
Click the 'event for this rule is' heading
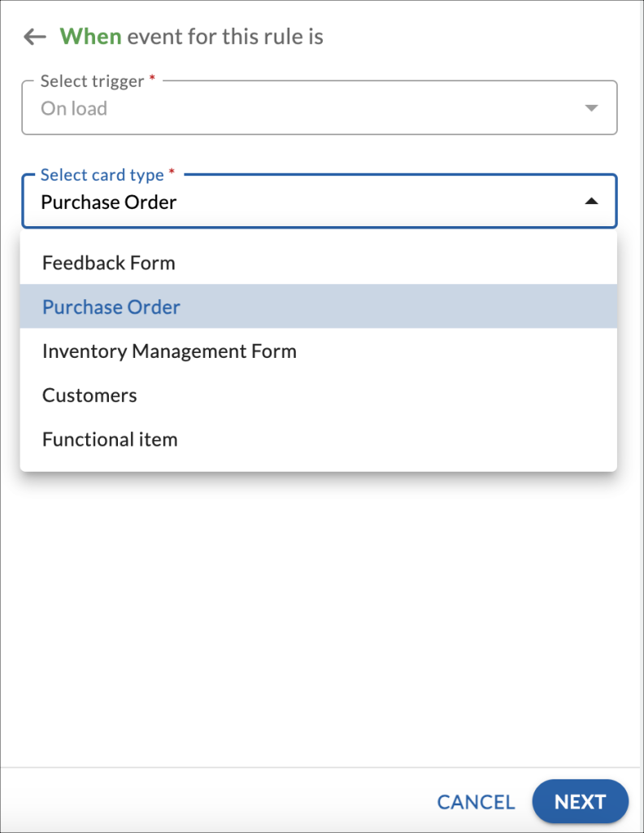pos(225,37)
